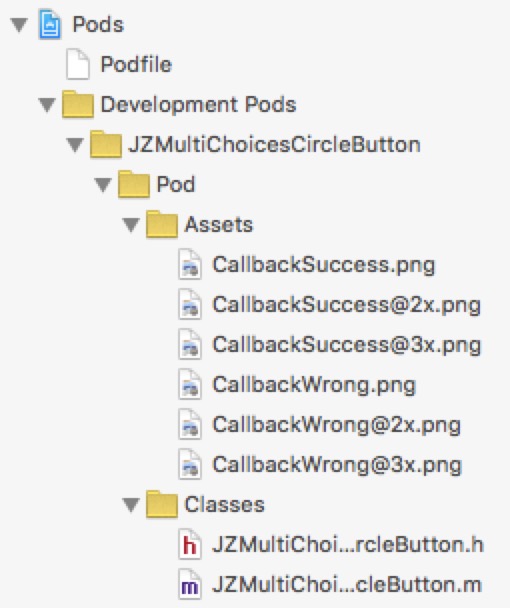
Task: Collapse the Classes folder disclosure triangle
Action: pos(131,505)
